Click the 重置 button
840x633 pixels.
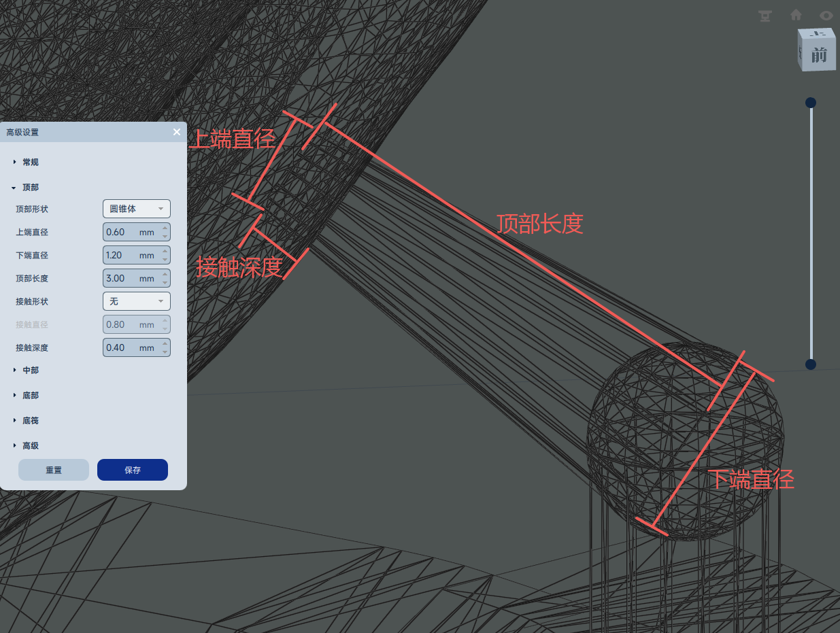click(54, 470)
